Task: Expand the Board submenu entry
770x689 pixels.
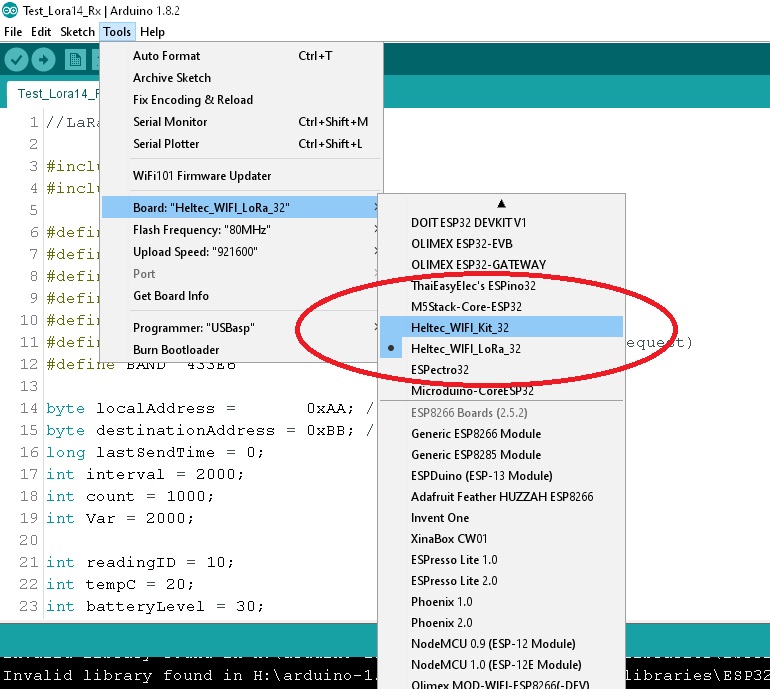Action: pos(241,208)
